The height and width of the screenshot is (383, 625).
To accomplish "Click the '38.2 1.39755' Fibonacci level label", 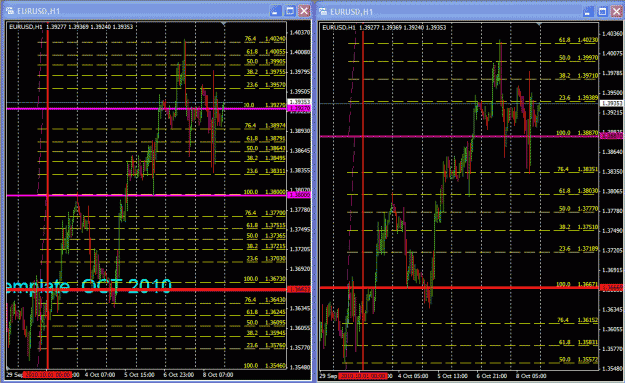I will point(265,72).
